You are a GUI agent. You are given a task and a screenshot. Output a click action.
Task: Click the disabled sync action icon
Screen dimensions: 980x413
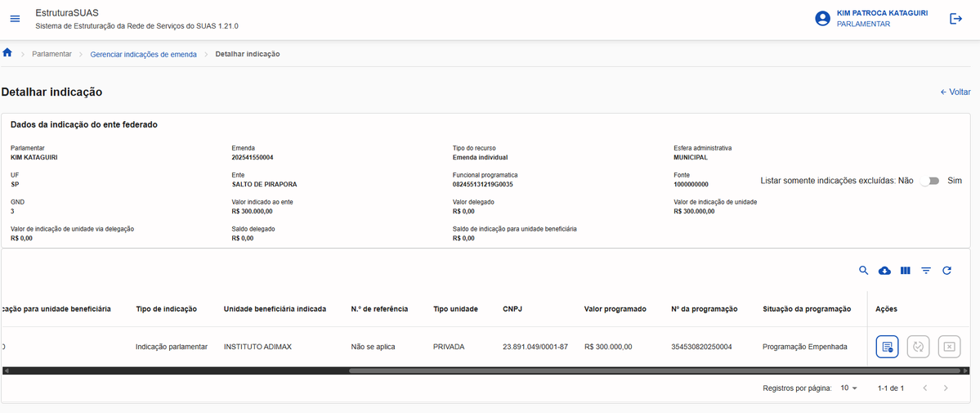[x=918, y=347]
